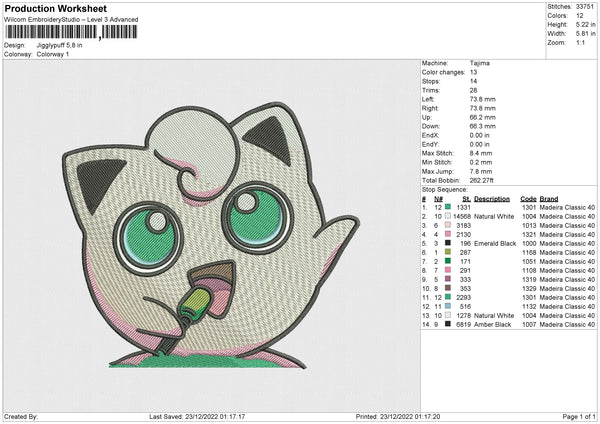This screenshot has height=424, width=600.
Task: Select the Width value 5.81 in
Action: [x=585, y=34]
